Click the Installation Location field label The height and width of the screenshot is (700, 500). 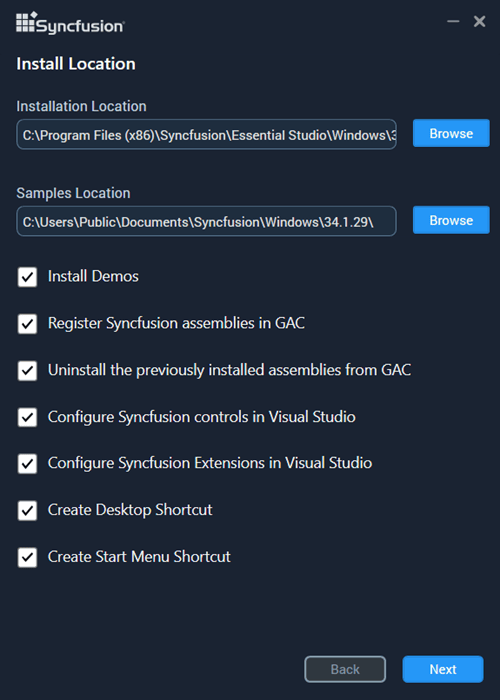(81, 106)
